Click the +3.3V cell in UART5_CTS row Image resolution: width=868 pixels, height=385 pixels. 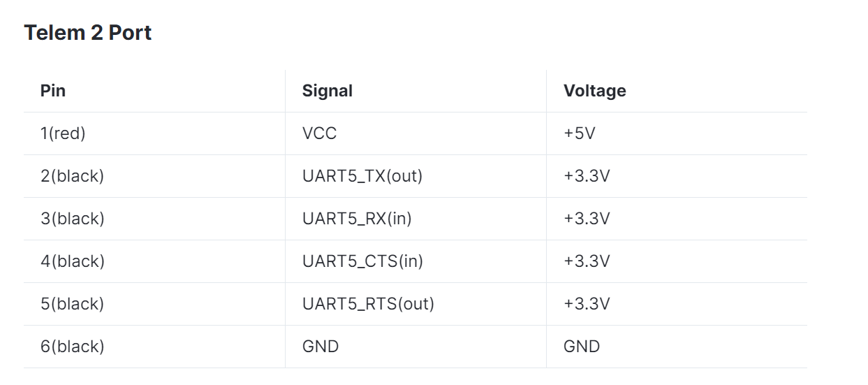tap(587, 261)
